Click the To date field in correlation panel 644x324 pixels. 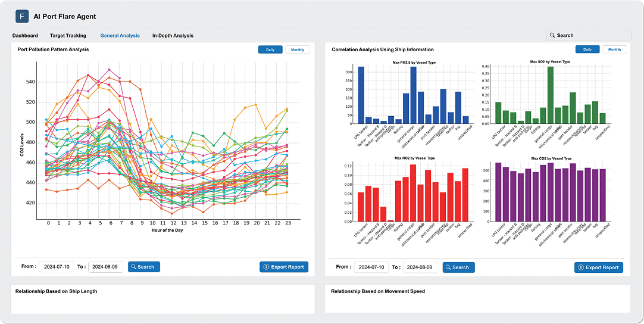[420, 267]
